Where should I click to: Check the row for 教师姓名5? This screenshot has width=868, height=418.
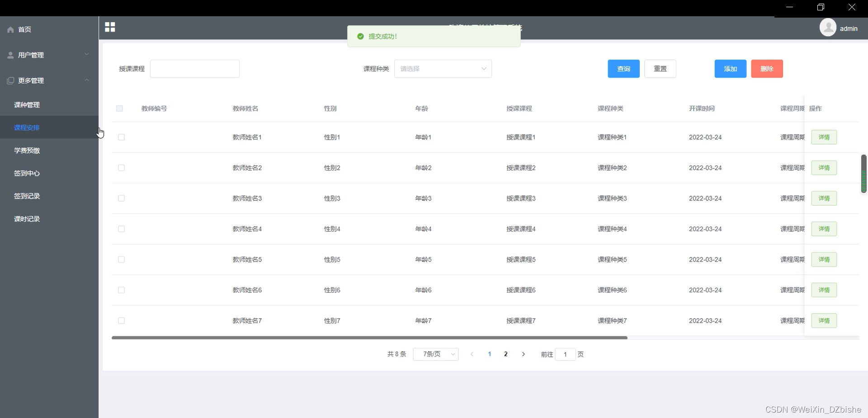[x=121, y=259]
